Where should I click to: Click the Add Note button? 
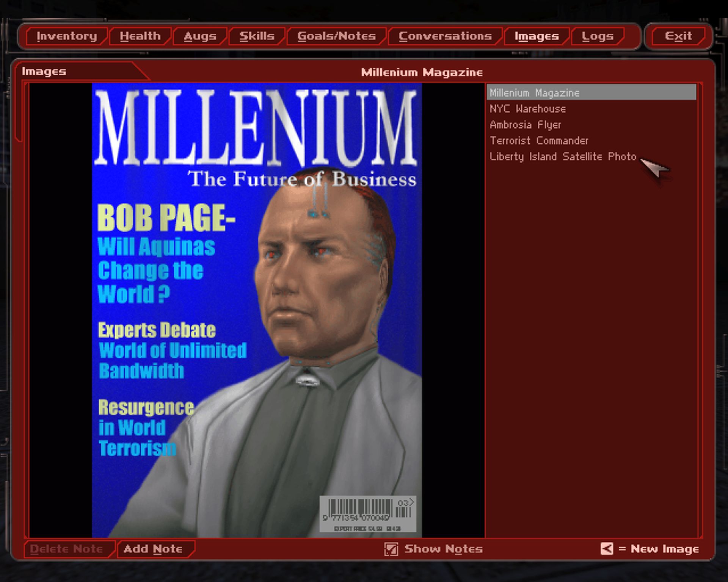click(153, 549)
